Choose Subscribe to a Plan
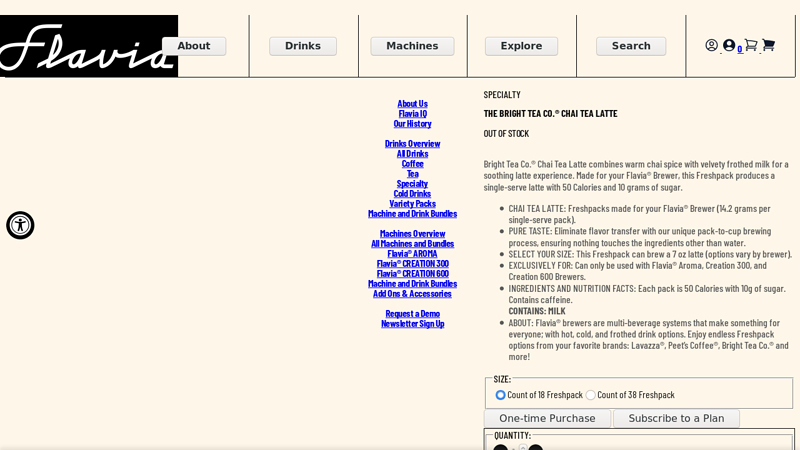800x450 pixels. click(676, 419)
